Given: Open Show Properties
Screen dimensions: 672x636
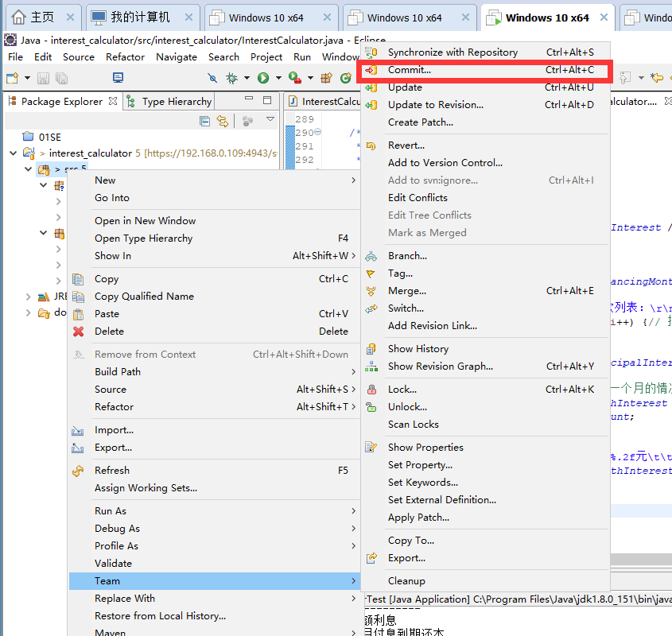Looking at the screenshot, I should [484, 448].
